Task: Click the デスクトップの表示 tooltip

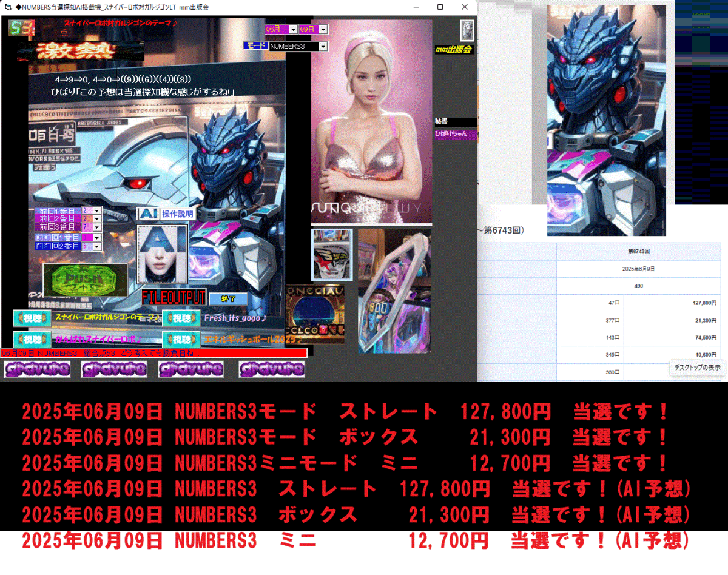Action: [697, 368]
